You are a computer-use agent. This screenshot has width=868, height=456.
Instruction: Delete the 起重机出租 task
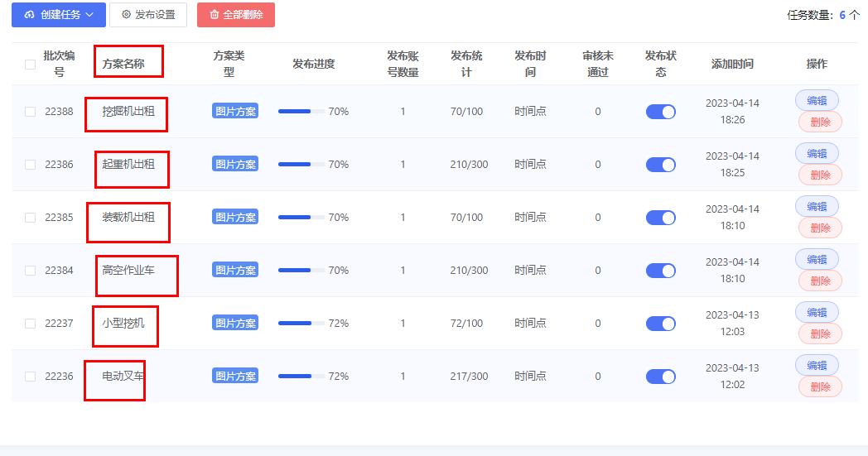[820, 175]
